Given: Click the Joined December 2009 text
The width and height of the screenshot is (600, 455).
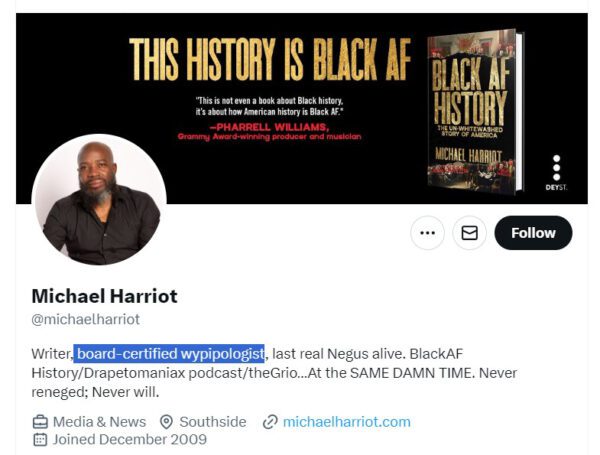Looking at the screenshot, I should [130, 439].
